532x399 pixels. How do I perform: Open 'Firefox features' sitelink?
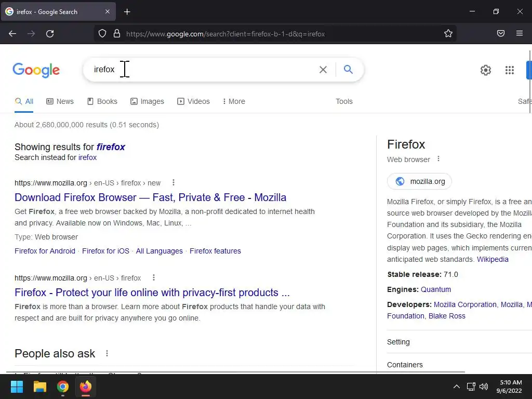coord(215,251)
